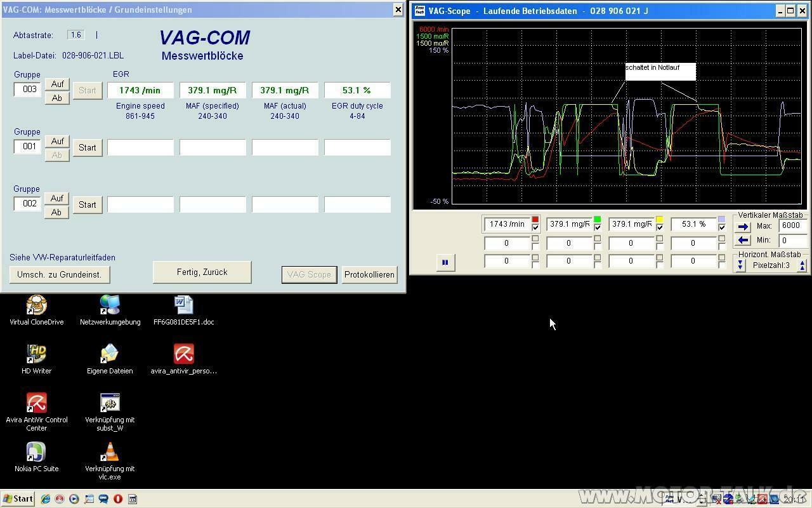812x508 pixels.
Task: Click Auf for Gruppe 001
Action: [x=57, y=141]
